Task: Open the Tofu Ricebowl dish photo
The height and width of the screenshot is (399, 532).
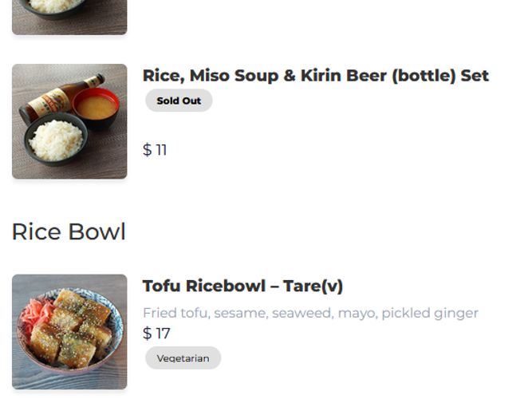Action: pos(69,332)
